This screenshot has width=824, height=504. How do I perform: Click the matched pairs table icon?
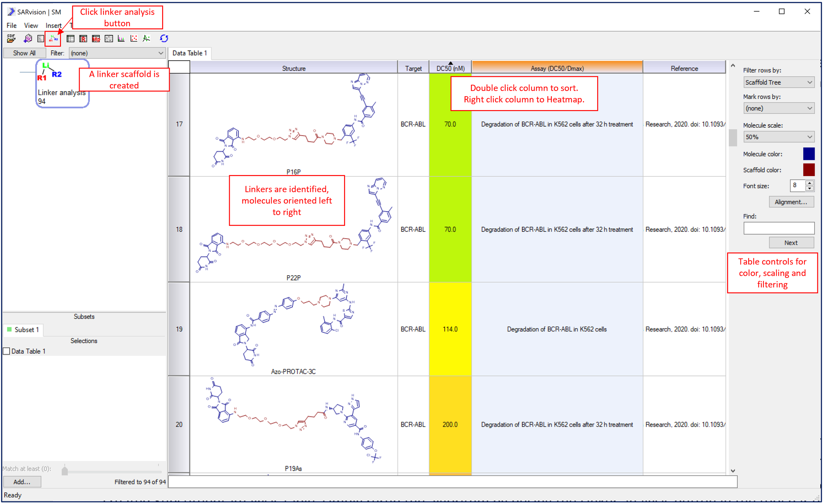point(96,39)
